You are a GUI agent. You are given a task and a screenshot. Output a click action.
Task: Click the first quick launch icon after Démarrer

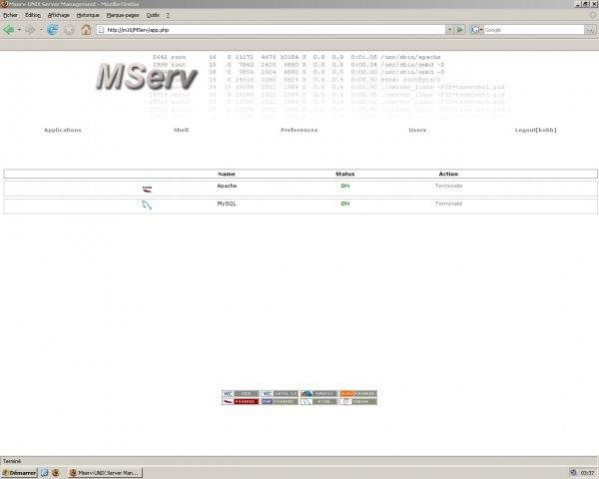[x=45, y=473]
